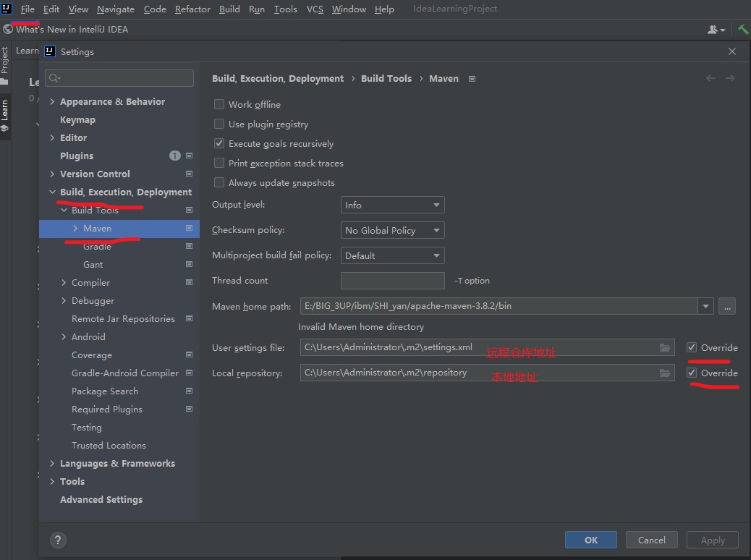Click the project-level icon on Compiler row
This screenshot has height=560, width=751.
[x=189, y=283]
